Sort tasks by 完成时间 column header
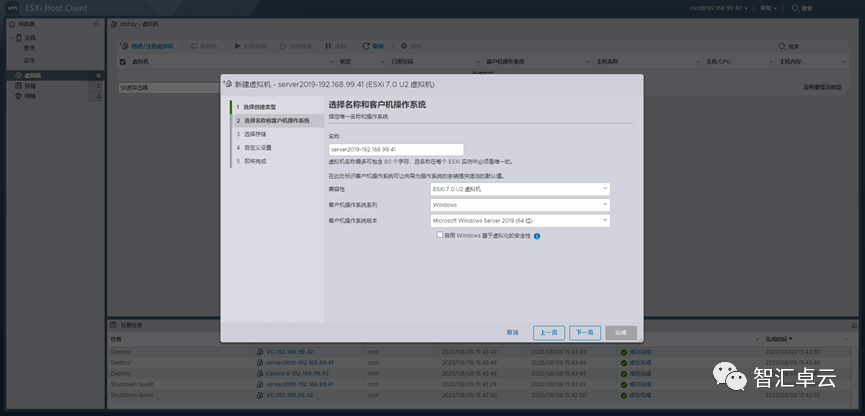Viewport: 865px width, 416px height. coord(778,339)
